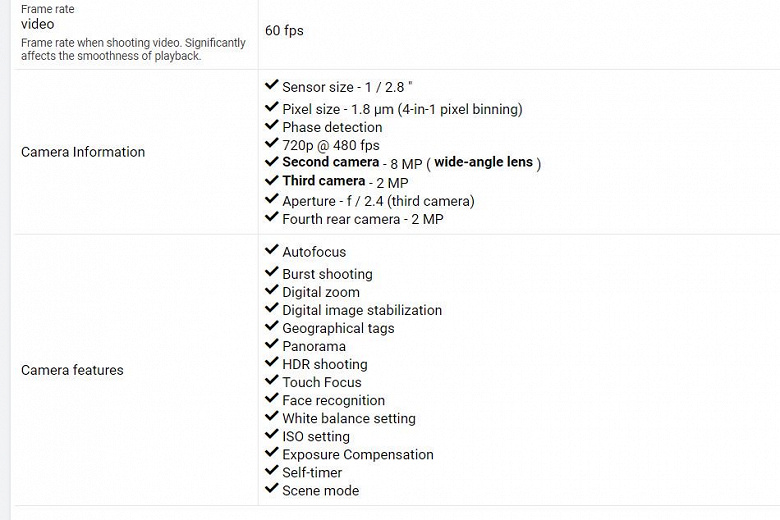The width and height of the screenshot is (780, 520).
Task: Click the checkmark beside Scene mode
Action: point(271,488)
